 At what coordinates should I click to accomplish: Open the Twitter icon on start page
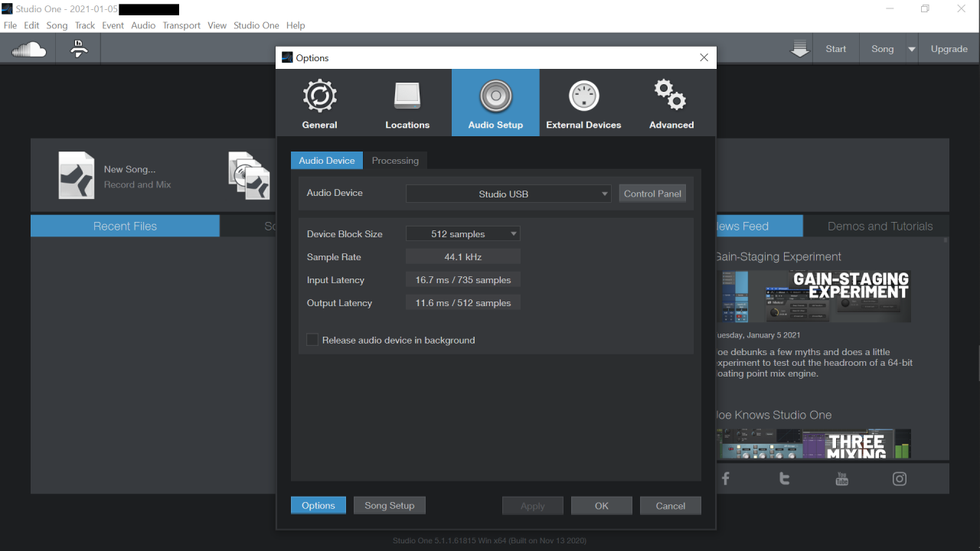[784, 479]
